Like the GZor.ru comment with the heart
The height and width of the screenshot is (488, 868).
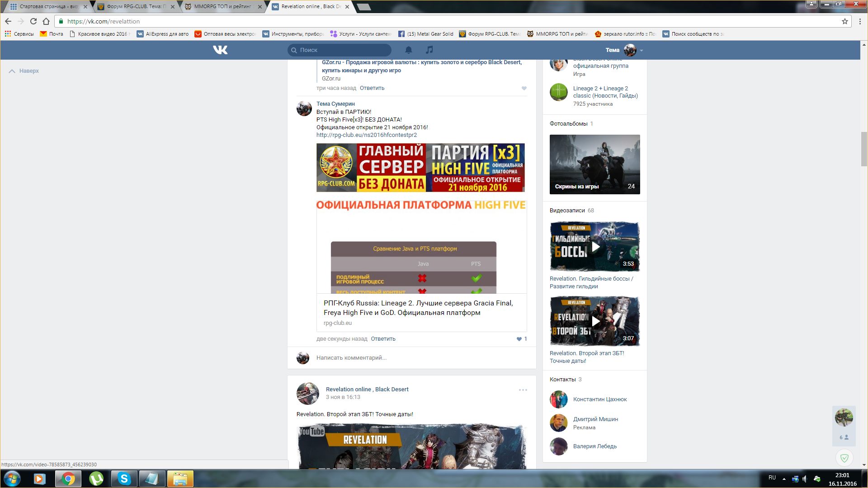[x=524, y=89]
